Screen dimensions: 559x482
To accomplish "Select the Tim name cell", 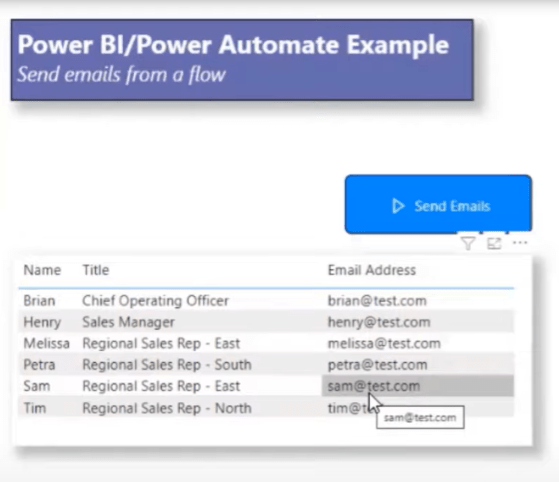I will (35, 408).
